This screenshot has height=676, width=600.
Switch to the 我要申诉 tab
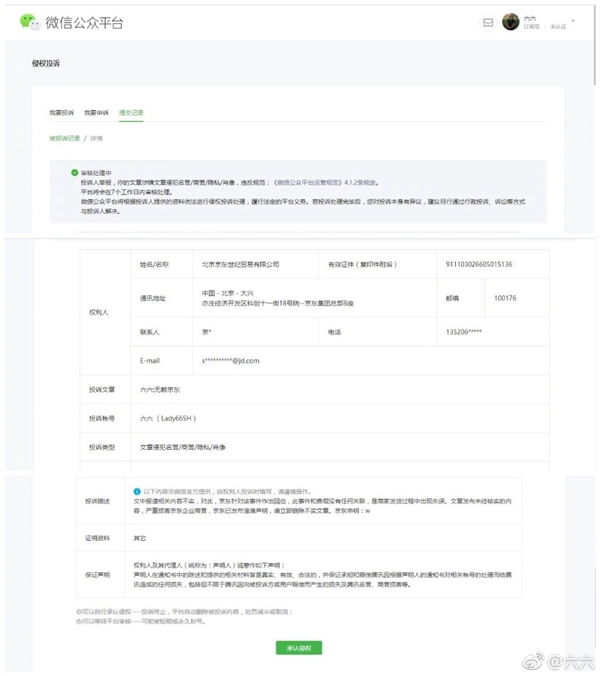(96, 112)
